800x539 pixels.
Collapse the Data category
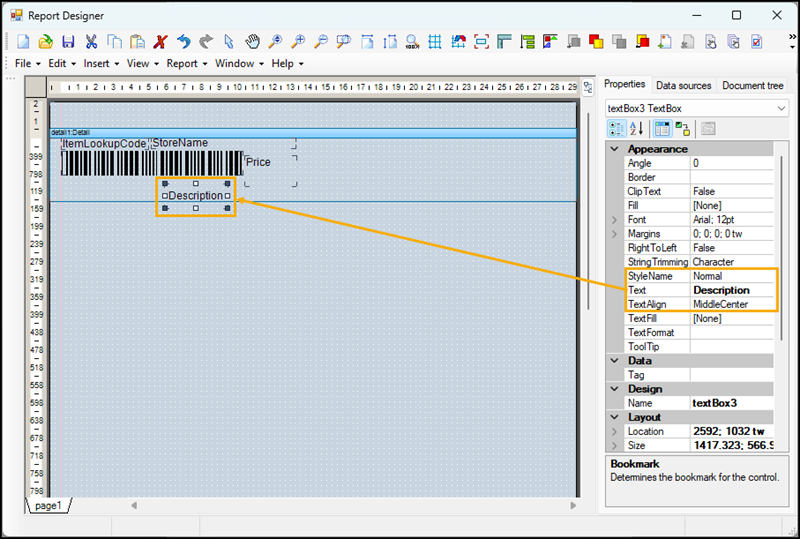[615, 360]
